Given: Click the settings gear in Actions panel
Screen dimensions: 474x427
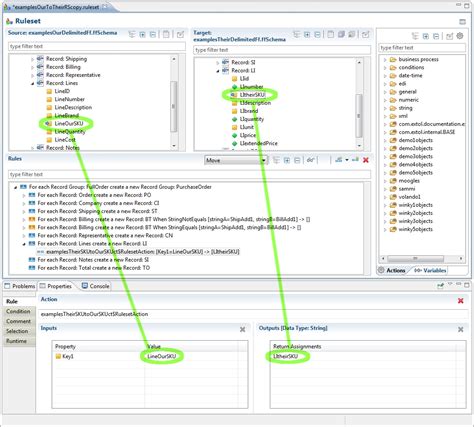Looking at the screenshot, I should [x=460, y=36].
